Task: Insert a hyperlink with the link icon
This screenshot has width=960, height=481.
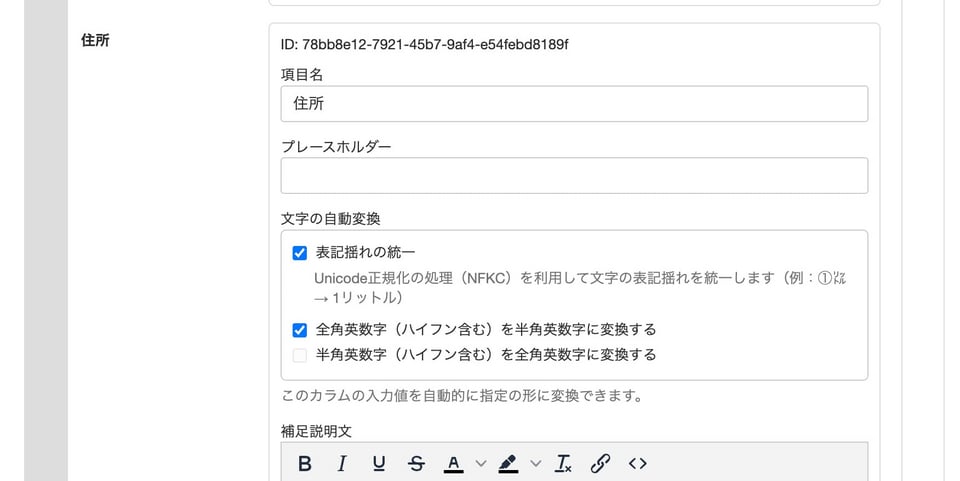Action: pos(600,463)
